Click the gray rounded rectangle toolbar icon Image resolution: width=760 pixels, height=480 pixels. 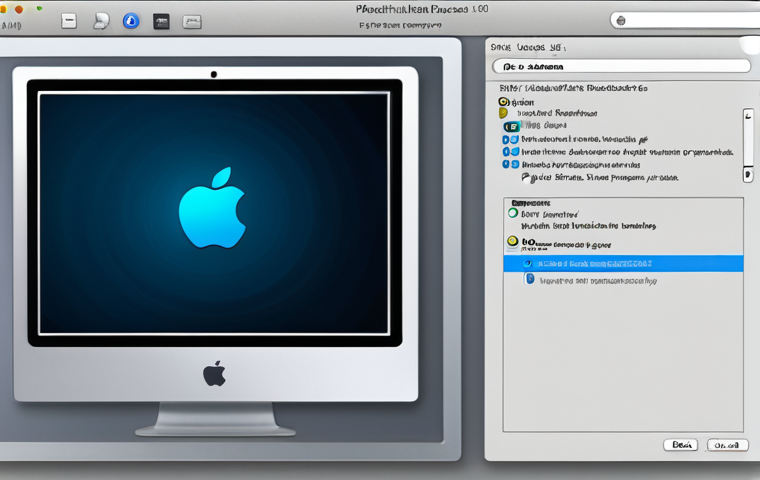point(192,22)
